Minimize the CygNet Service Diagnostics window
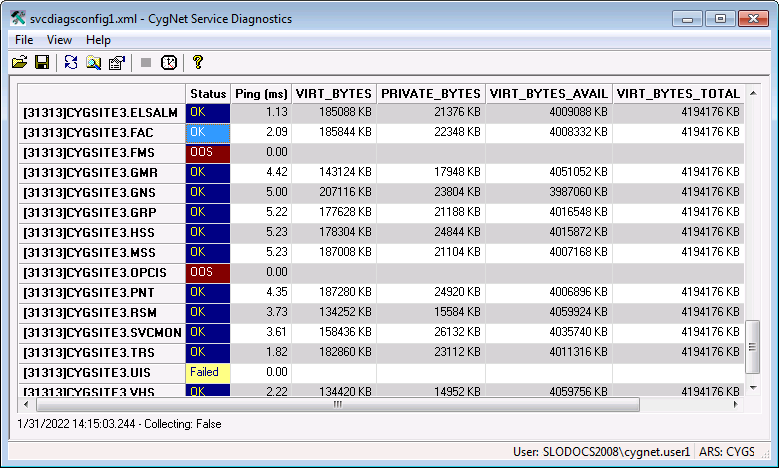 [x=688, y=19]
